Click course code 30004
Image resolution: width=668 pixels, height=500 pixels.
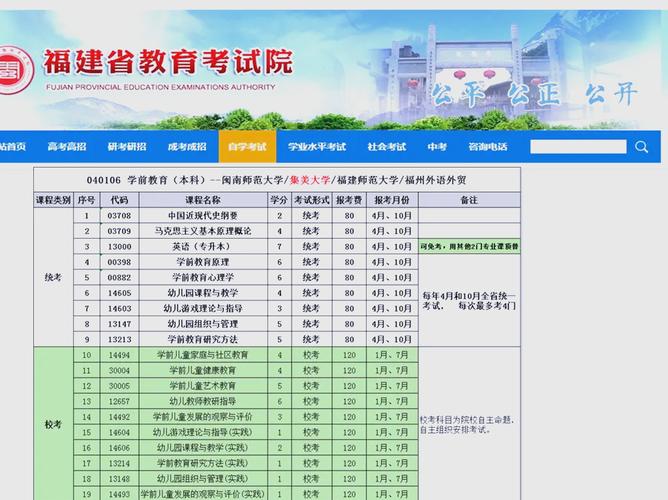pyautogui.click(x=119, y=371)
